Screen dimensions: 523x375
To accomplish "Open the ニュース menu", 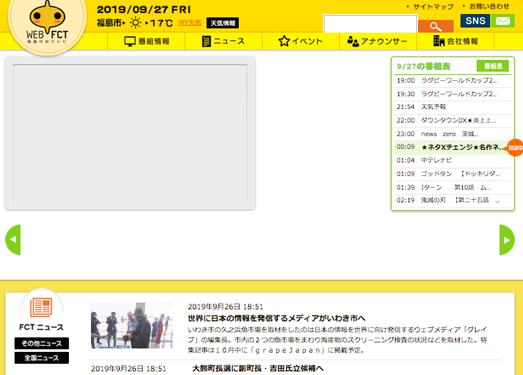I will tap(223, 41).
